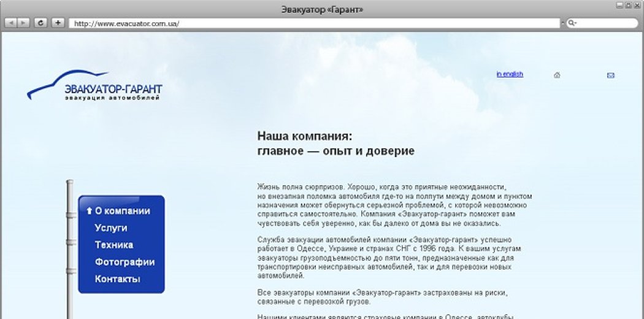Open the envelope email icon
644x319 pixels.
610,75
